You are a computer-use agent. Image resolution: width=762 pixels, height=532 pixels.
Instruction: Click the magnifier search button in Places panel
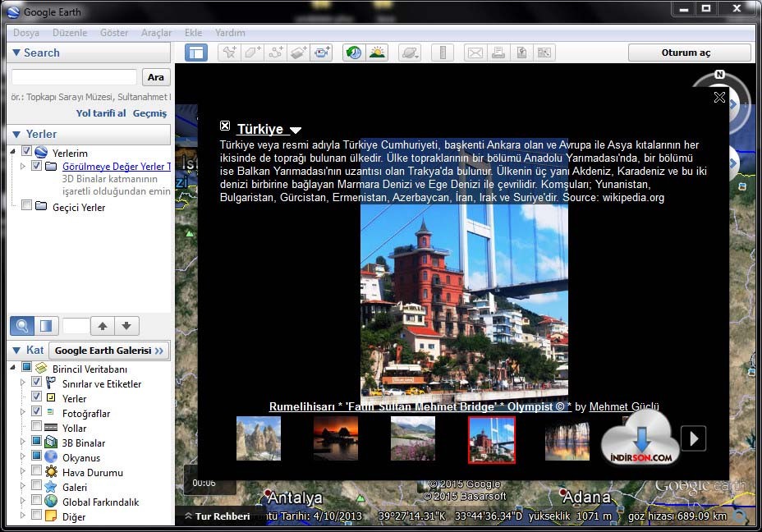(x=22, y=325)
